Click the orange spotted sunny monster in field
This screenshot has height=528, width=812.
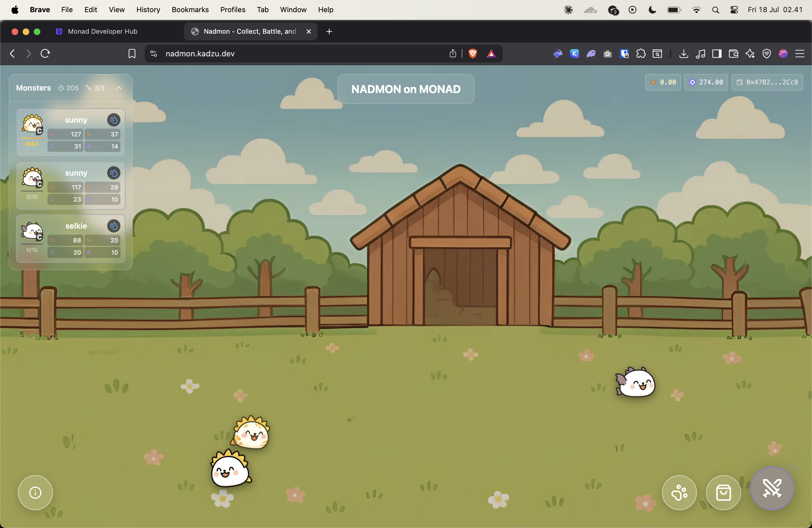point(251,432)
